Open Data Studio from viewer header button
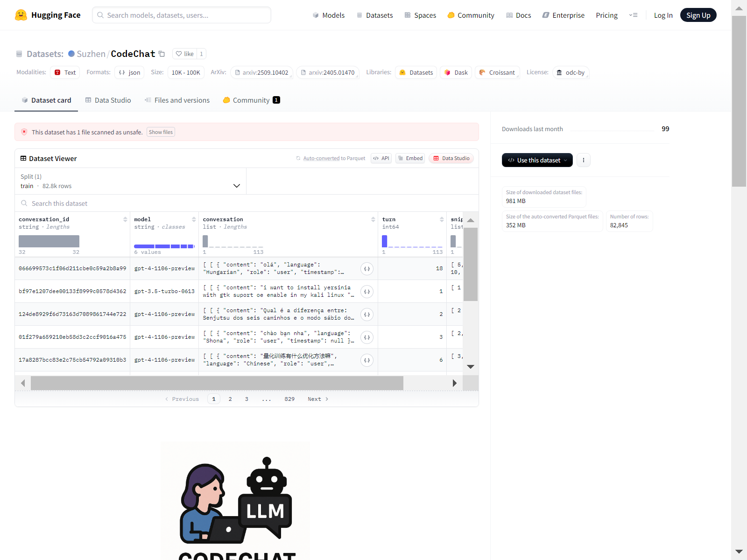747x560 pixels. pos(451,158)
